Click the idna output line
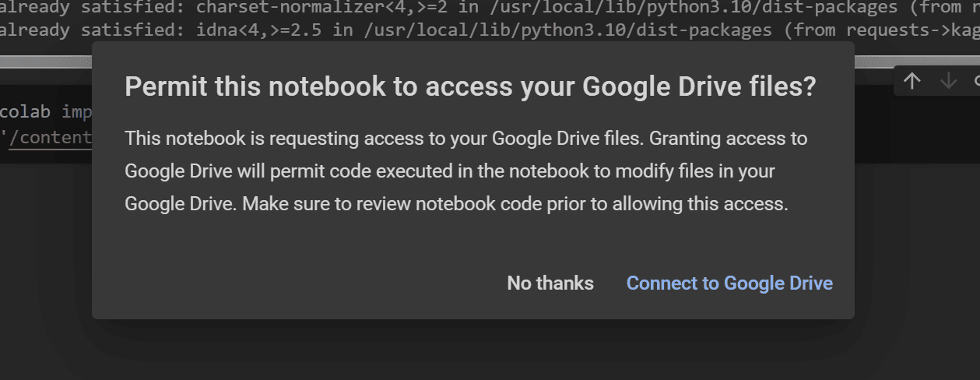 (490, 30)
